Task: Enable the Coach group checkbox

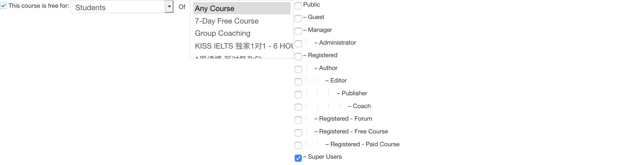Action: [x=298, y=107]
